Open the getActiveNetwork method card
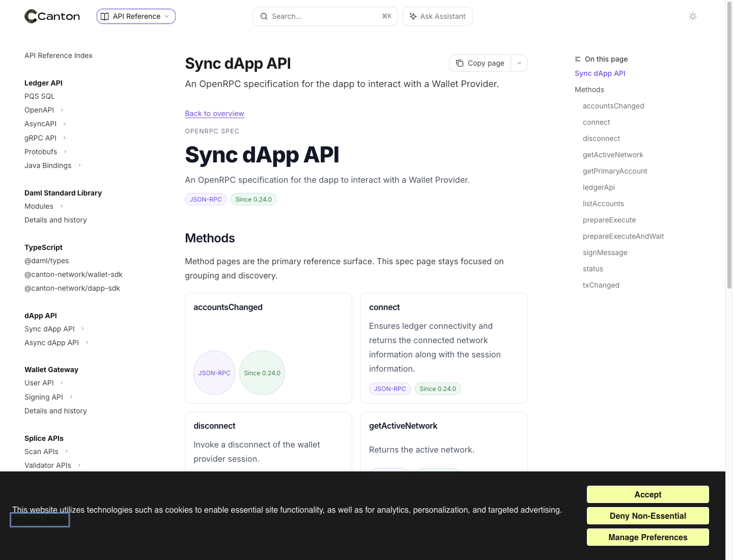Viewport: 733px width, 560px height. coord(444,442)
